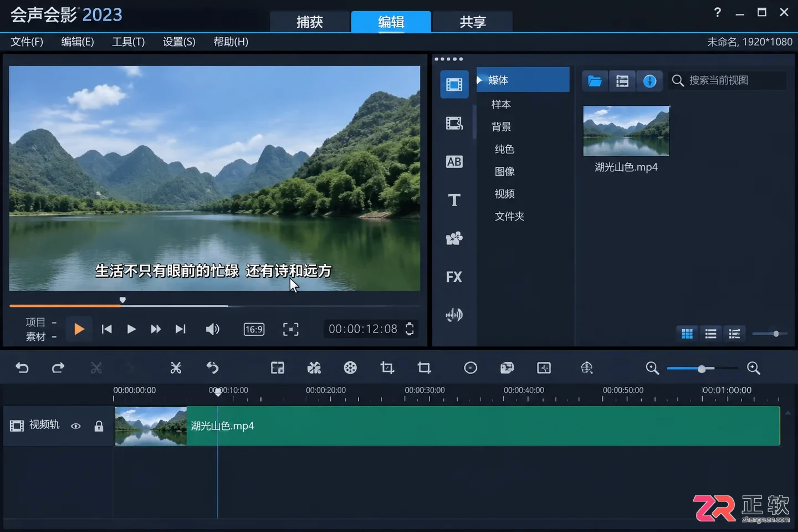Toggle the 16:9 aspect ratio button
The width and height of the screenshot is (798, 532).
coord(254,329)
